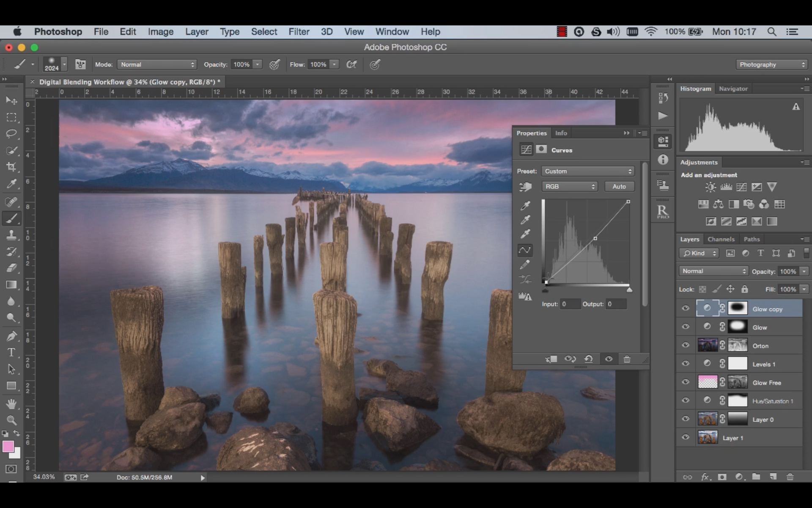Click the Delete Curves adjustment button
This screenshot has height=508, width=812.
point(626,359)
